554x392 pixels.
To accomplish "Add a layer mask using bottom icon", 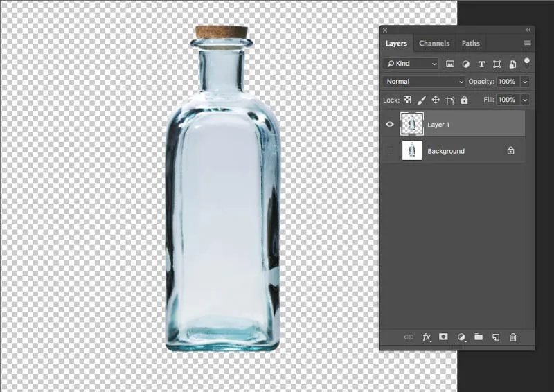I will pos(443,337).
